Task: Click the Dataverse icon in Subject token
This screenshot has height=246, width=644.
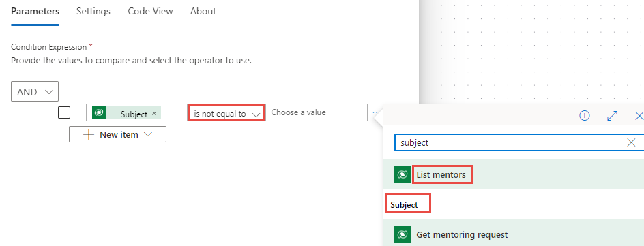Action: [x=99, y=112]
